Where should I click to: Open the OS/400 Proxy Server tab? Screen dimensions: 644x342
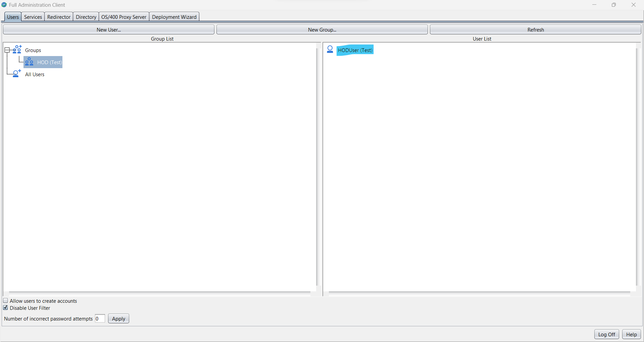pyautogui.click(x=123, y=16)
